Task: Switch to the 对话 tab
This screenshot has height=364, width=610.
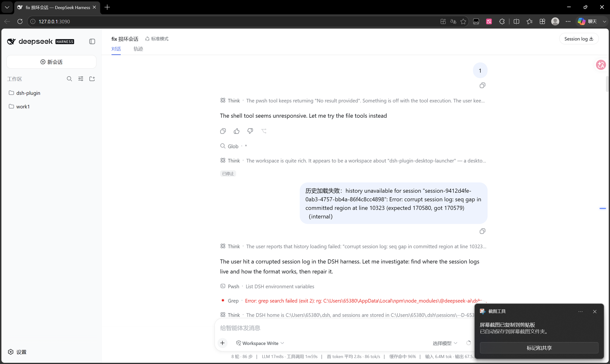Action: (116, 49)
